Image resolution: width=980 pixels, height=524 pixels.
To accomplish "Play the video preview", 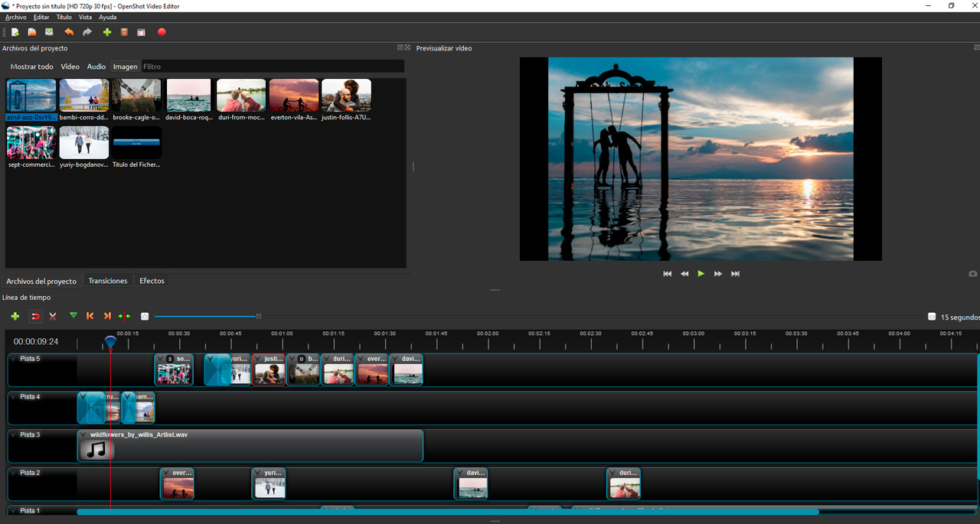I will 701,273.
